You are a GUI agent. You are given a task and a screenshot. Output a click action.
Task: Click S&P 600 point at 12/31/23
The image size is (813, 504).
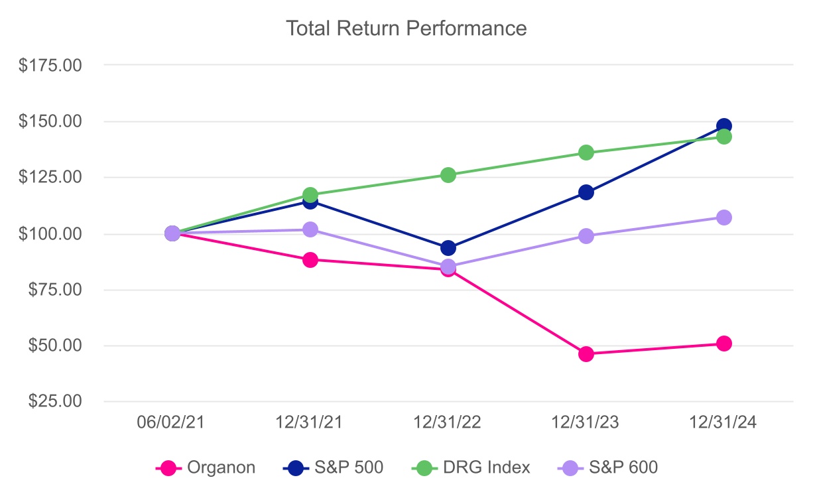[x=586, y=236]
